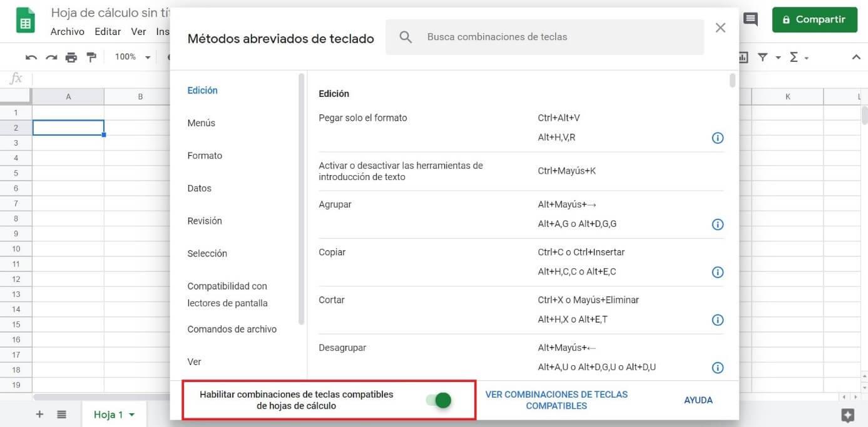This screenshot has width=868, height=427.
Task: Collapse the toolbar with the chevron
Action: (x=856, y=56)
